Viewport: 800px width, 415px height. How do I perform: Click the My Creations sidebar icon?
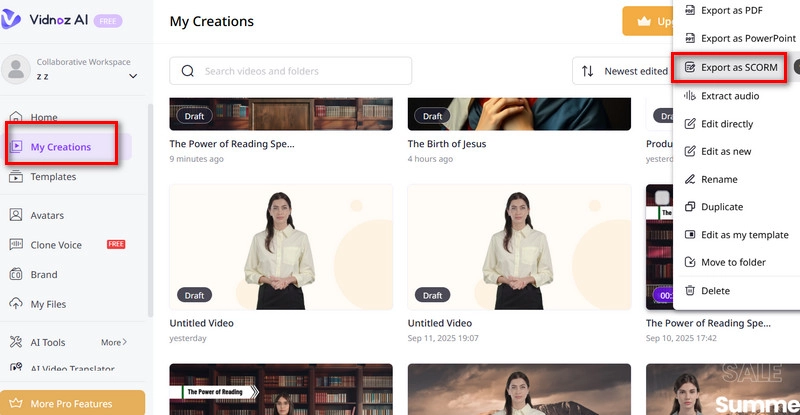[16, 147]
